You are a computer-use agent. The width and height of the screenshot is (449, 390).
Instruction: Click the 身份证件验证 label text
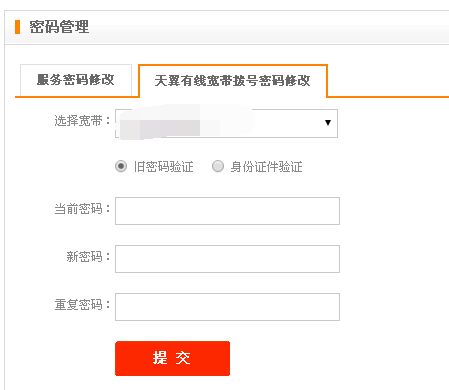266,167
